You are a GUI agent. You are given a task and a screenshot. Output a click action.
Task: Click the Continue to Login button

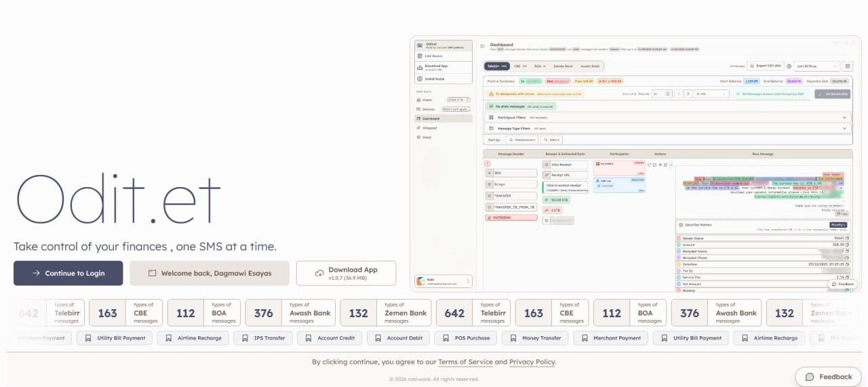[68, 273]
